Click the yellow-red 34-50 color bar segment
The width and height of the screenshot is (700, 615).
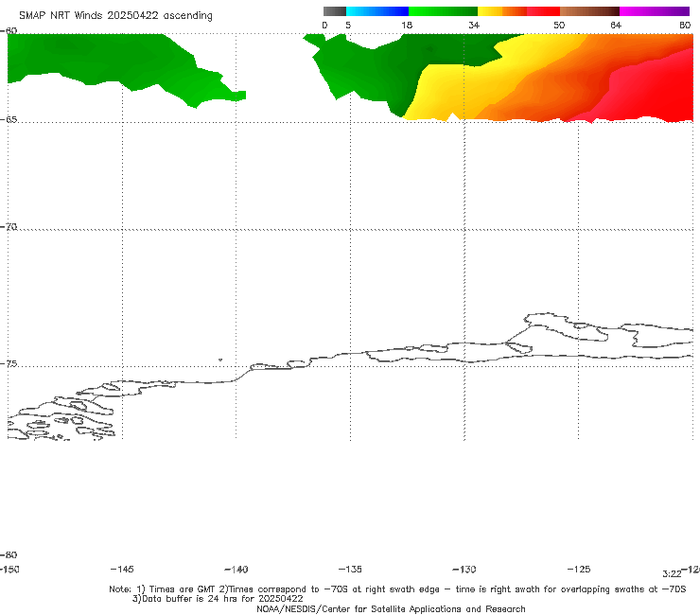pyautogui.click(x=518, y=11)
